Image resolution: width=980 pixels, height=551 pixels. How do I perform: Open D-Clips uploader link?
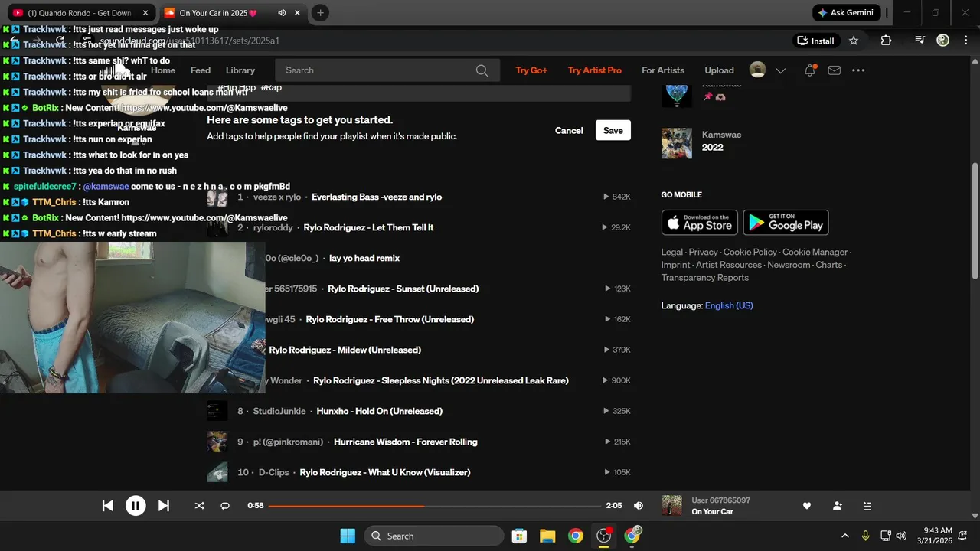click(x=274, y=472)
